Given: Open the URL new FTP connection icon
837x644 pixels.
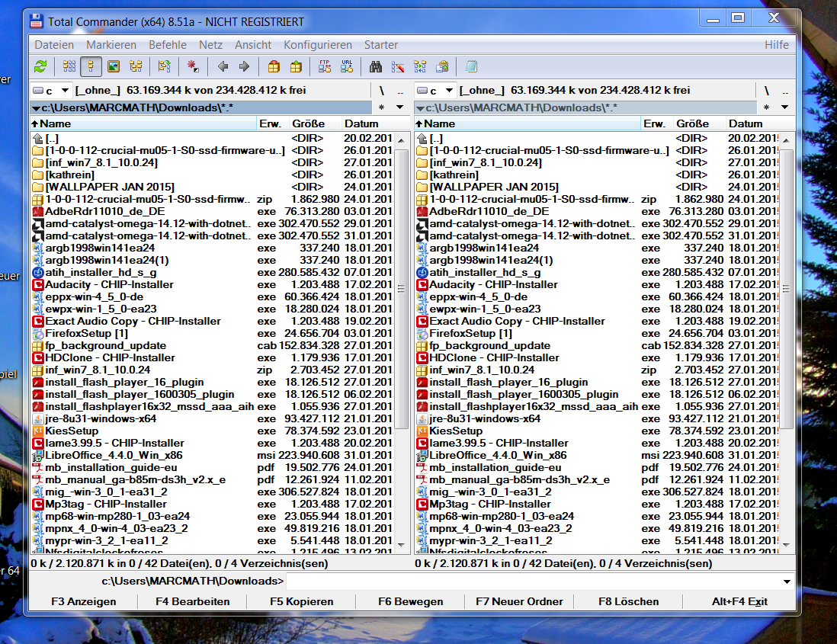Looking at the screenshot, I should click(347, 67).
